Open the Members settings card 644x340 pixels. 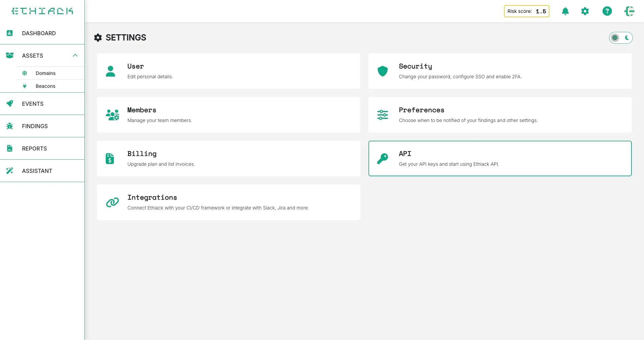pos(228,115)
